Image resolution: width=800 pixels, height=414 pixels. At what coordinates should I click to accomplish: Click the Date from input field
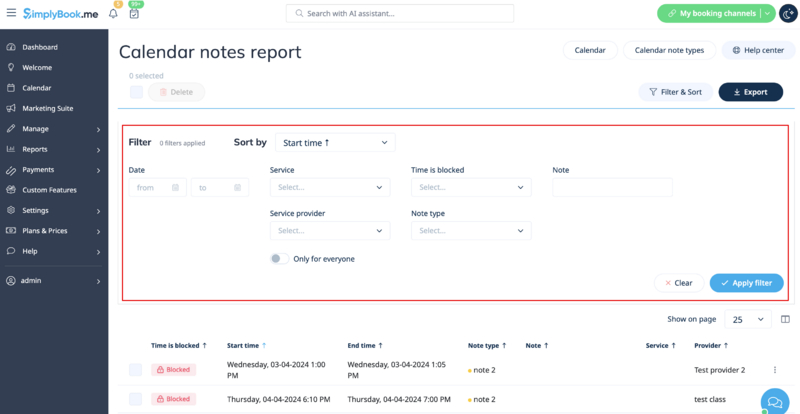coord(158,187)
